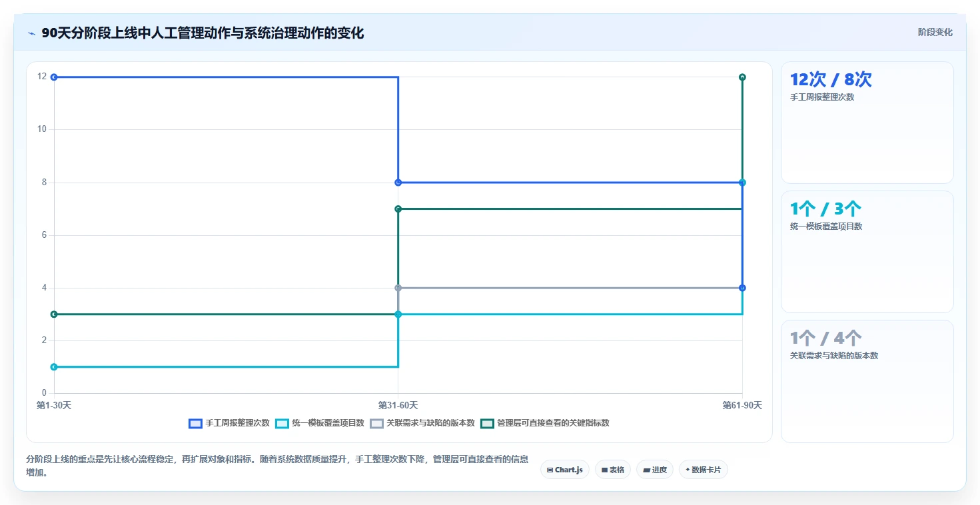Click the 阶段变化 badge in the header
Screen dimensions: 980x505
click(935, 33)
